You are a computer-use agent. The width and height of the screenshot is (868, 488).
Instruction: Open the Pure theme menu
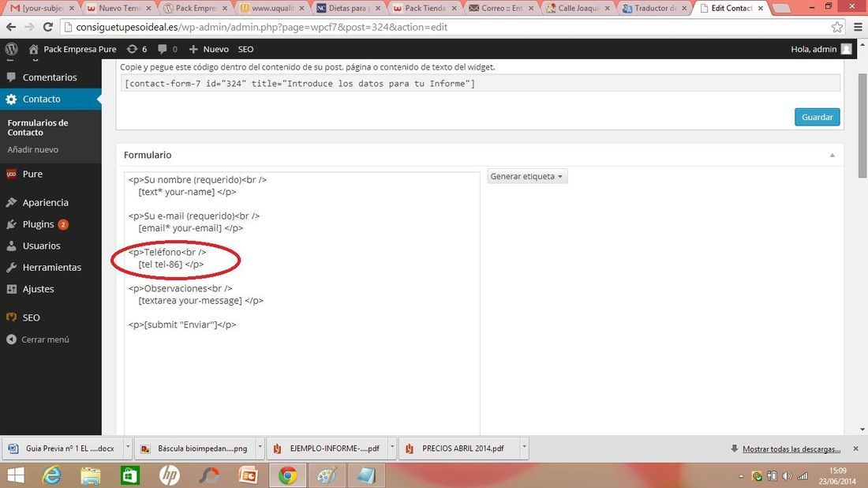point(51,174)
